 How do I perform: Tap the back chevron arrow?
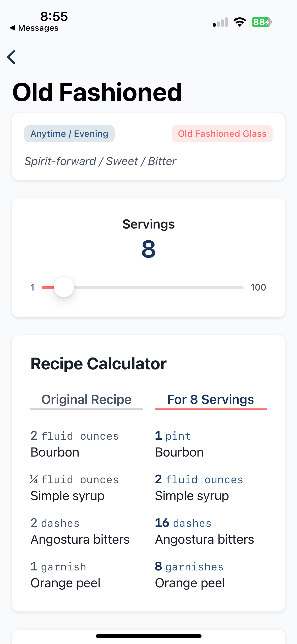[12, 57]
